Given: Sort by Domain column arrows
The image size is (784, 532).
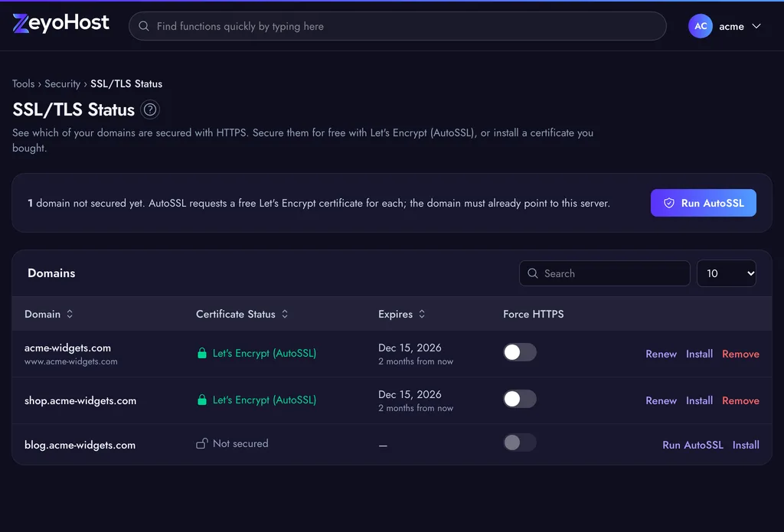Looking at the screenshot, I should click(70, 314).
